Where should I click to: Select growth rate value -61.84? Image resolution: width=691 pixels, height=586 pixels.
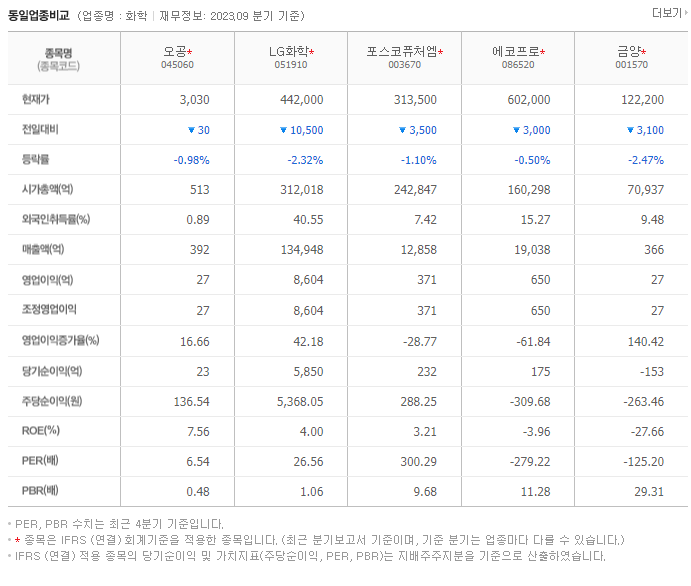pos(533,341)
